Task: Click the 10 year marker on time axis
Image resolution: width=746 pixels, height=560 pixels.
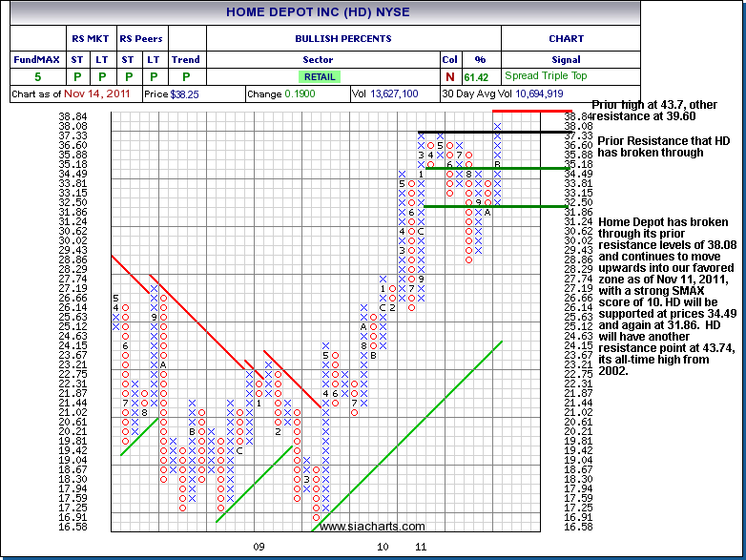Action: [383, 547]
